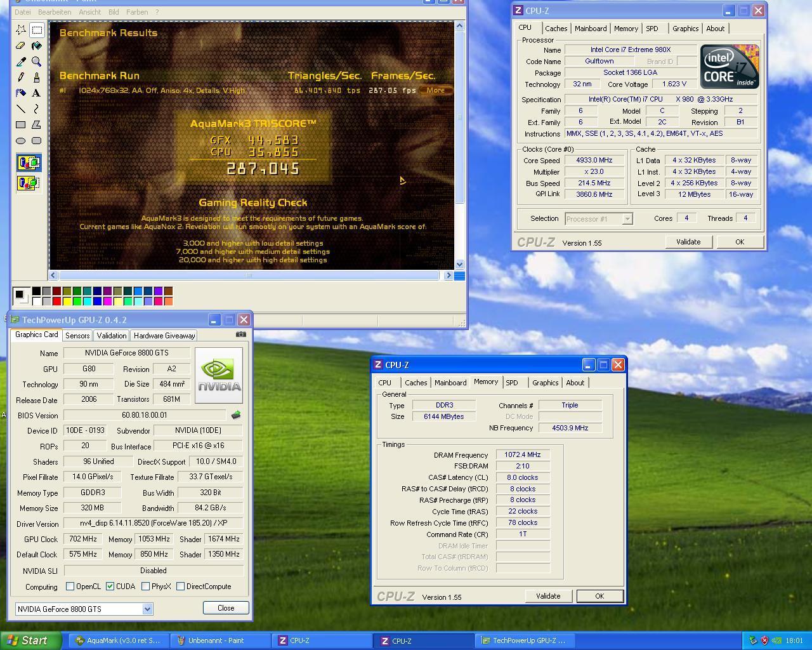
Task: Select the Free-Form Select tool in Paint
Action: click(21, 30)
